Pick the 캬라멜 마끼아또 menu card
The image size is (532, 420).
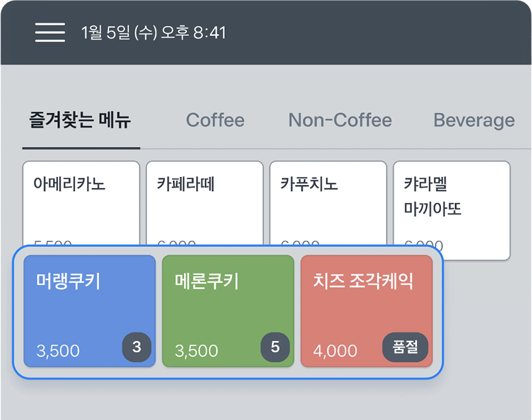click(x=452, y=200)
